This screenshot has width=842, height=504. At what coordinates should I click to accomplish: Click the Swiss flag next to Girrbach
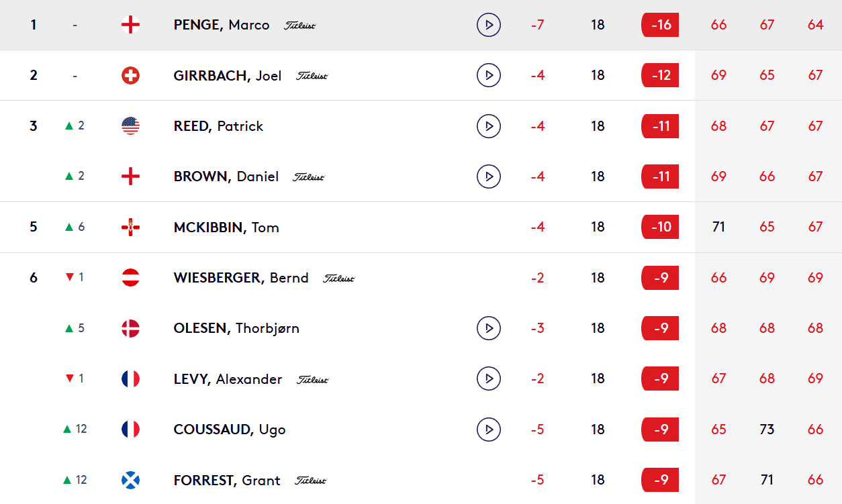coord(130,75)
